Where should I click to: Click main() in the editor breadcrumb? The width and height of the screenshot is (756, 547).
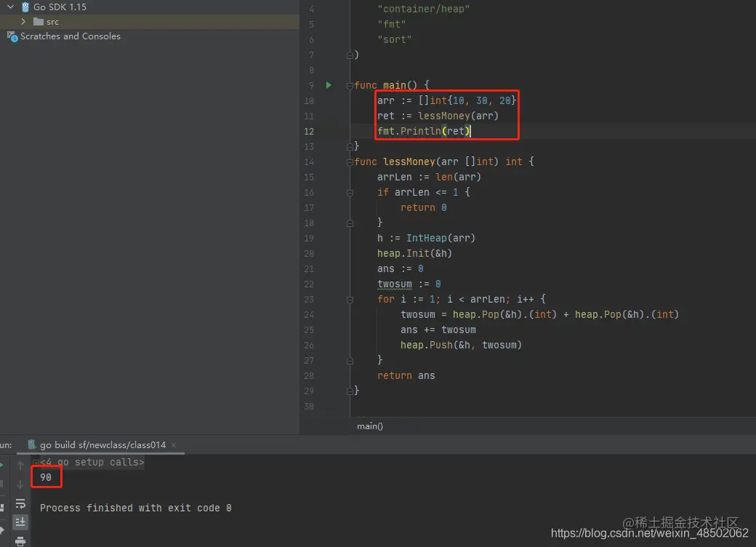pos(370,426)
